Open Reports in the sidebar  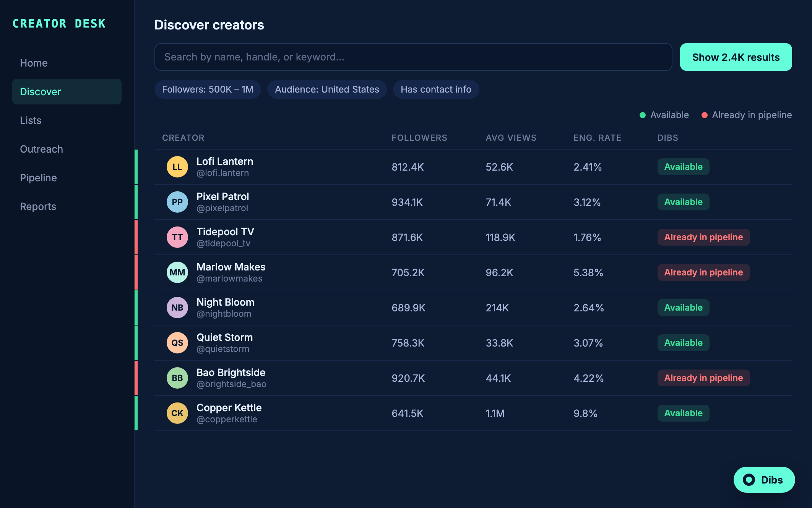(67, 207)
